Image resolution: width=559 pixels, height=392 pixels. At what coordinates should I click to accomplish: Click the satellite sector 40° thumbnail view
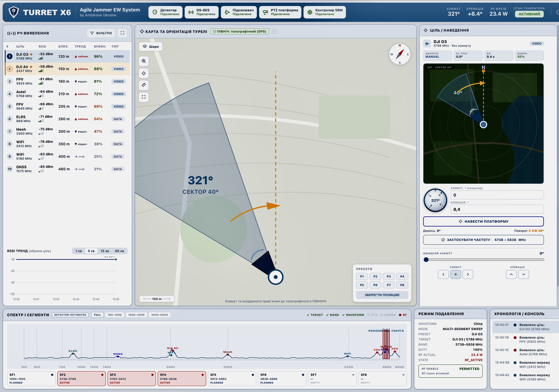pyautogui.click(x=483, y=124)
